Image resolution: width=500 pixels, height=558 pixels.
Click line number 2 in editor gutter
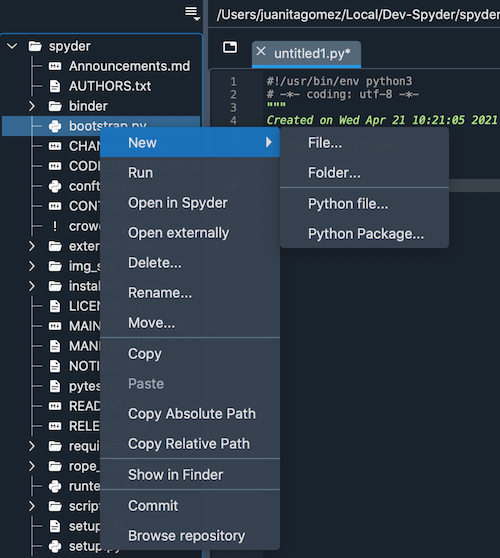233,94
